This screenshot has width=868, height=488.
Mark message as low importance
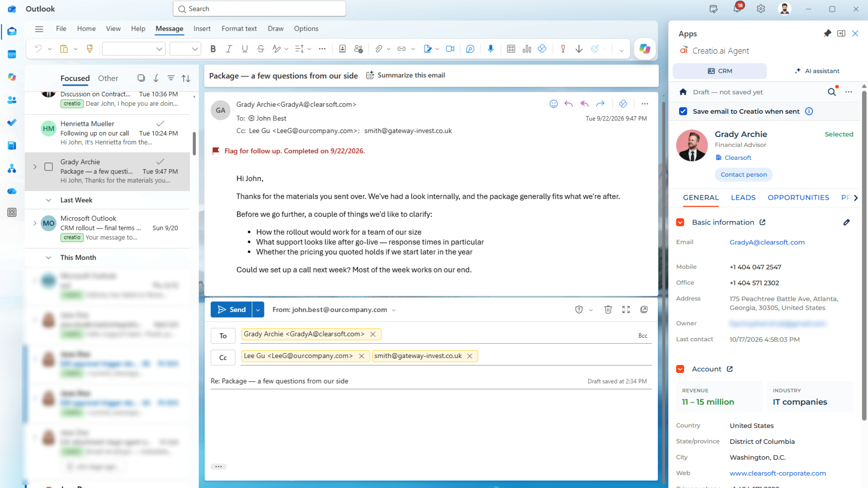579,49
